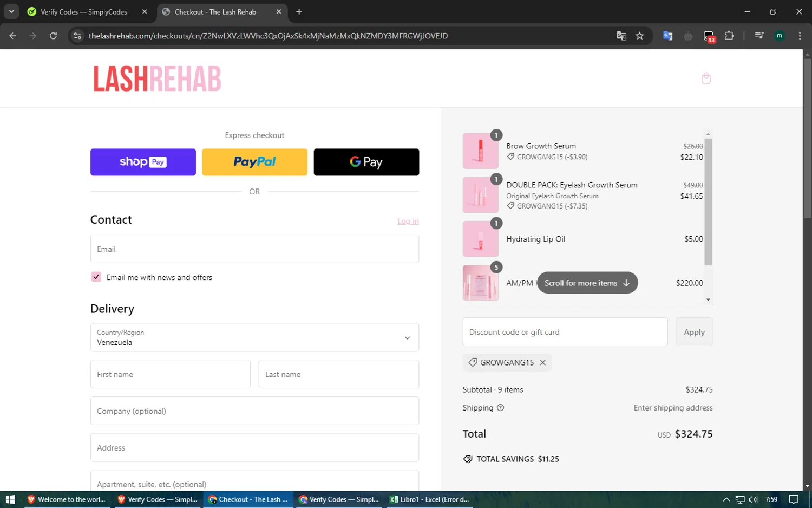Click the Apartment, suite field

click(254, 481)
